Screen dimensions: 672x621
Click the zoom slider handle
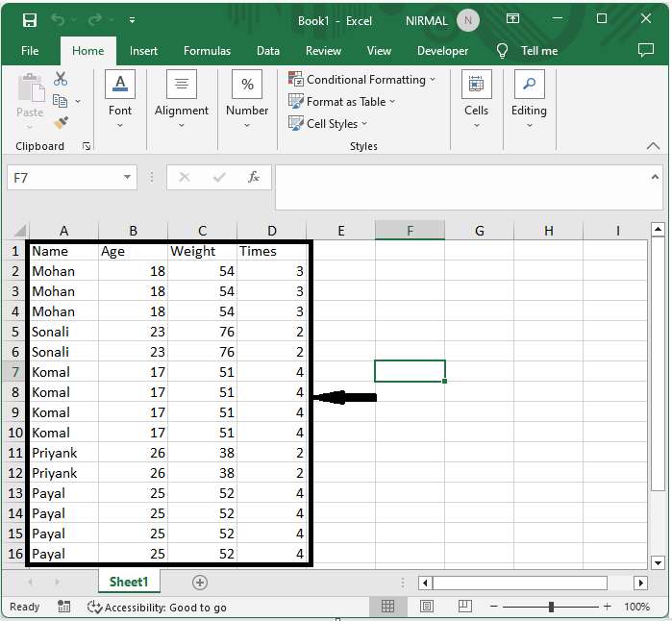551,607
